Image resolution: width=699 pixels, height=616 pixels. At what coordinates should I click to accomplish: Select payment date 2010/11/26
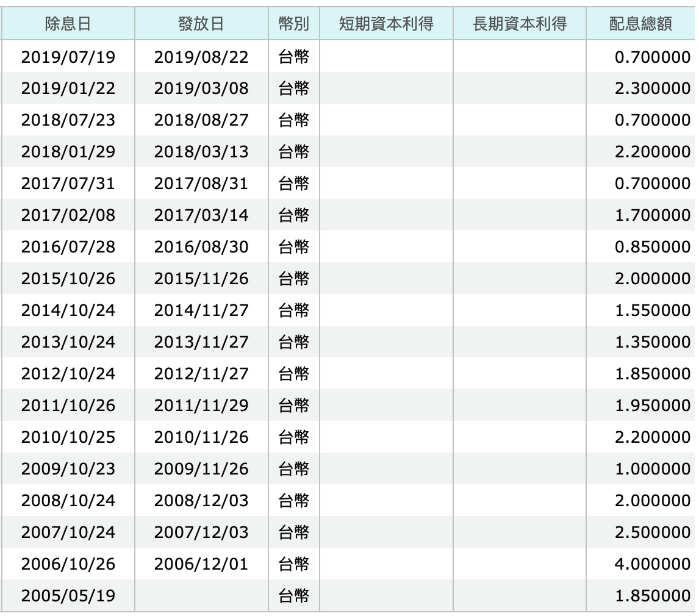(201, 437)
